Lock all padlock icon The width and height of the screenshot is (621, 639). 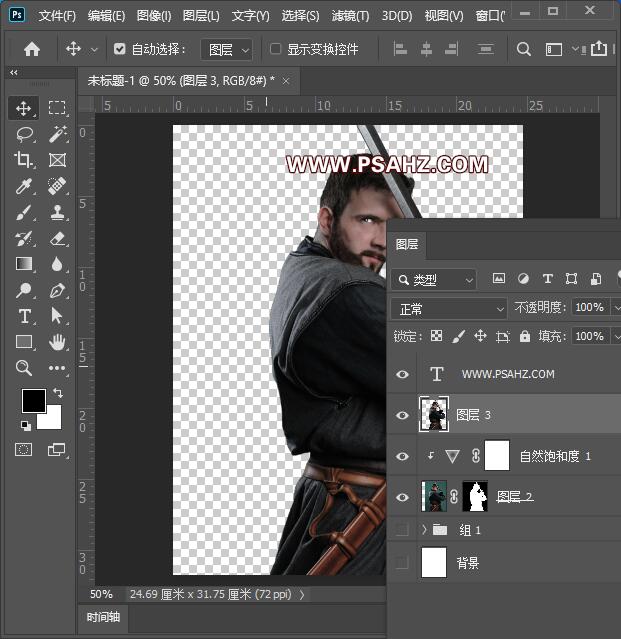click(525, 336)
